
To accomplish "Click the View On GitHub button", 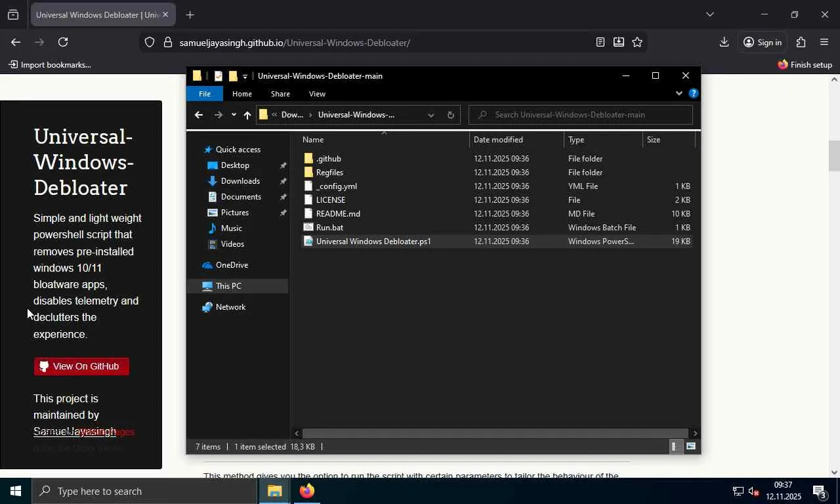I will click(81, 366).
